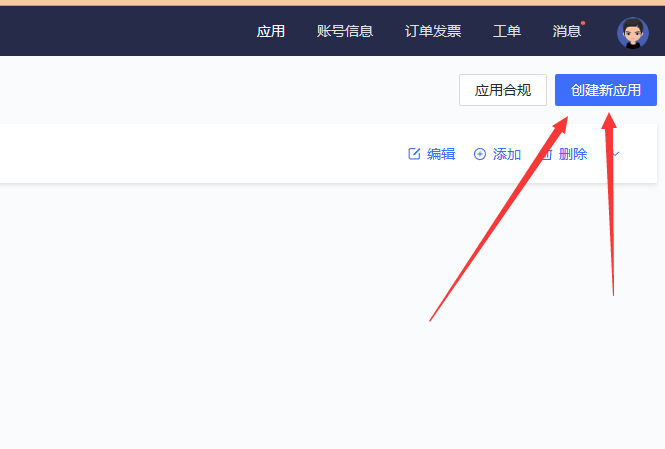Open the 订单发票 menu item
665x449 pixels.
433,31
